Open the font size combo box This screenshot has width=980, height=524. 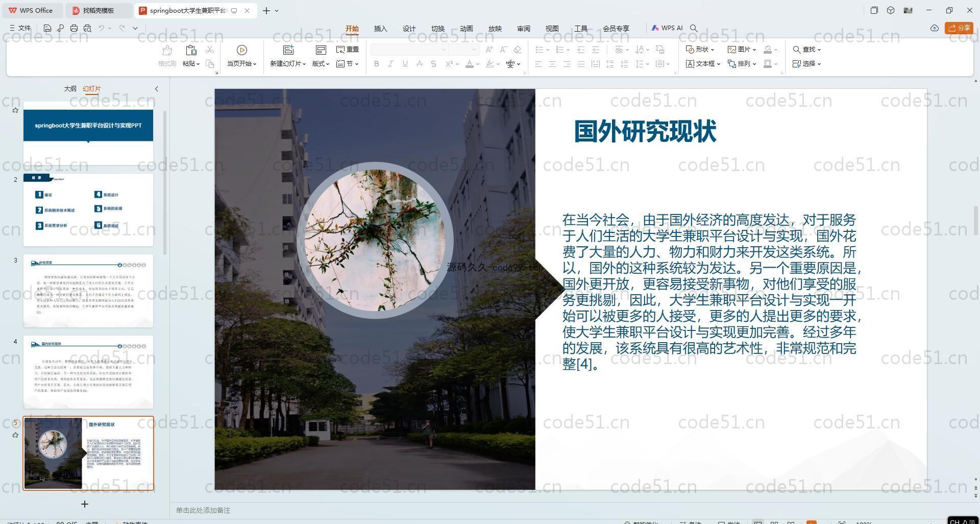tap(463, 50)
